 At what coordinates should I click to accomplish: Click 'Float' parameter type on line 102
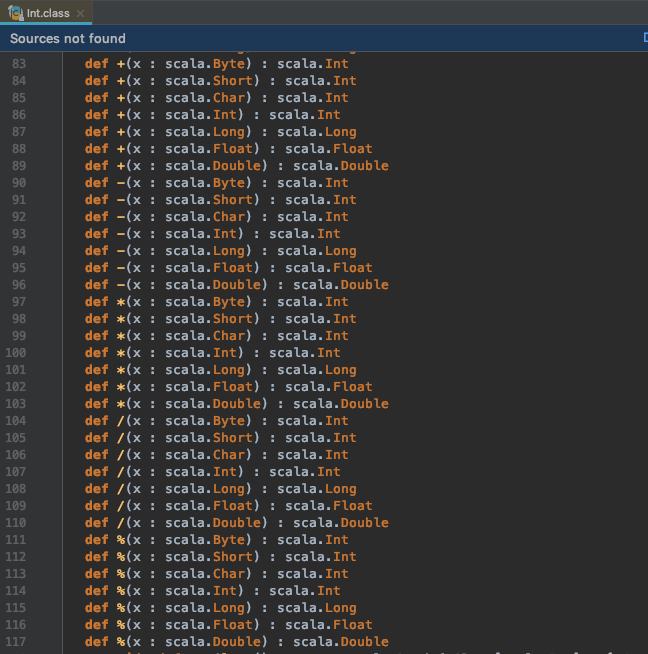point(233,387)
